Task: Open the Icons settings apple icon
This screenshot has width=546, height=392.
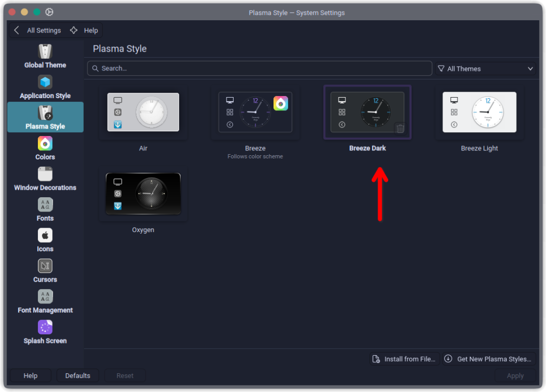Action: click(x=45, y=236)
